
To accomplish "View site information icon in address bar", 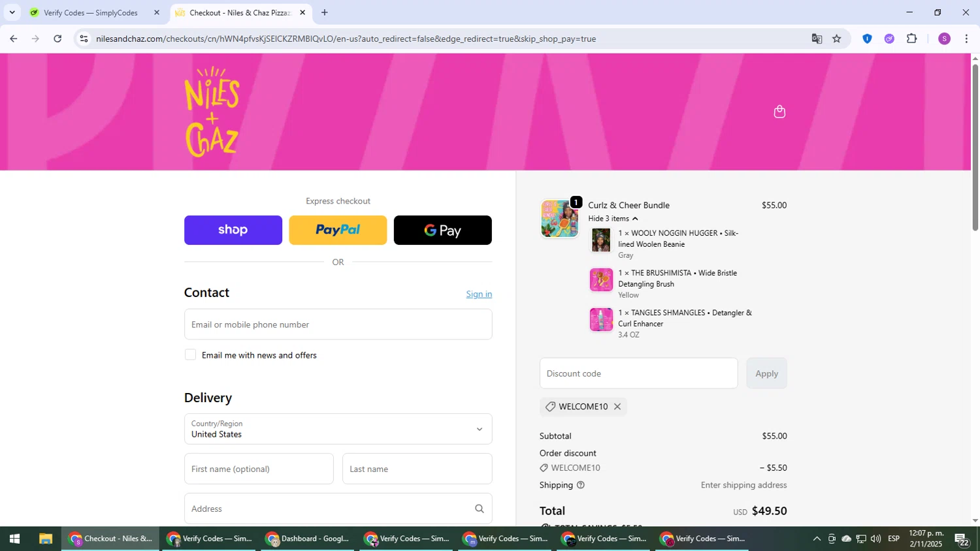I will [x=84, y=39].
